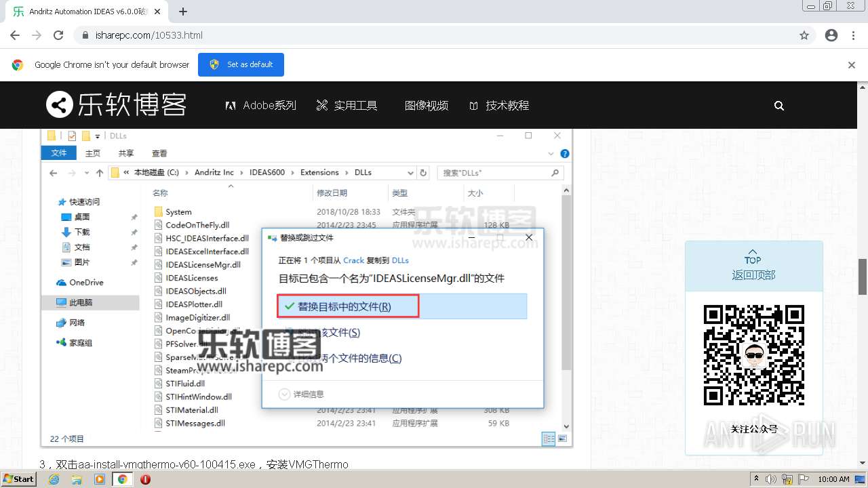Reload the current page
The image size is (868, 488).
click(x=58, y=35)
